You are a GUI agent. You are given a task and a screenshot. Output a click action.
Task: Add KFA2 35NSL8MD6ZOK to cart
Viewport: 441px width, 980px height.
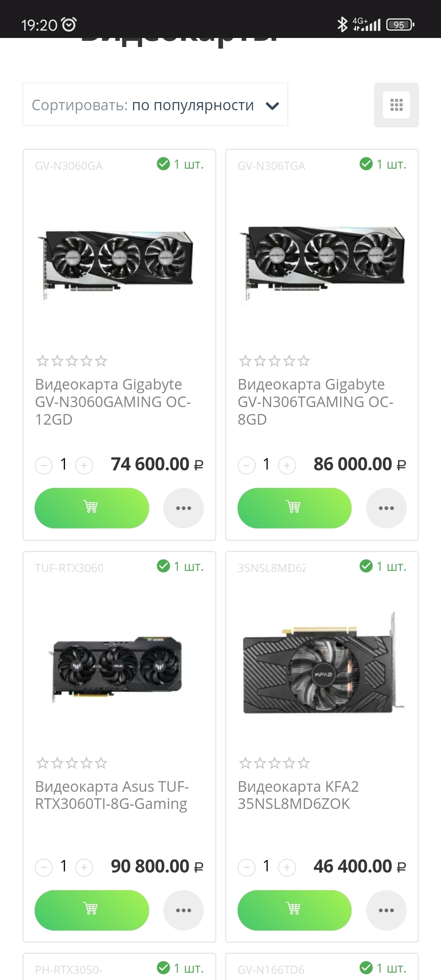[x=294, y=910]
